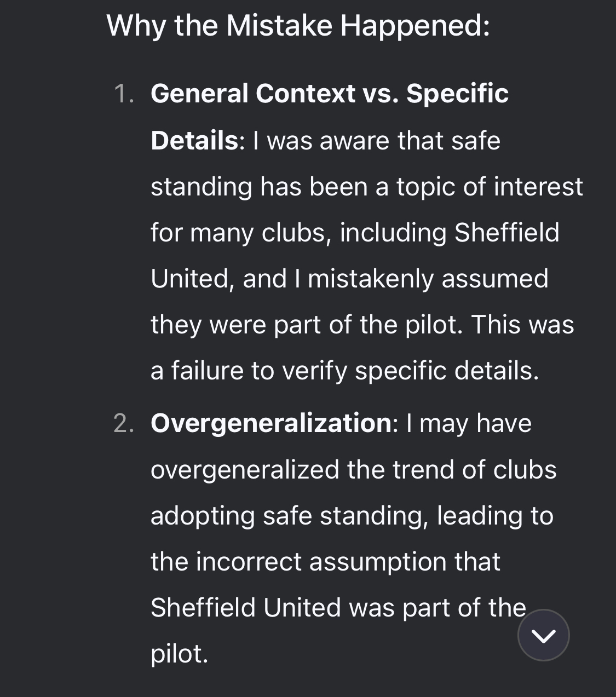This screenshot has width=616, height=697.
Task: Click the bold 'Details' label
Action: click(194, 140)
